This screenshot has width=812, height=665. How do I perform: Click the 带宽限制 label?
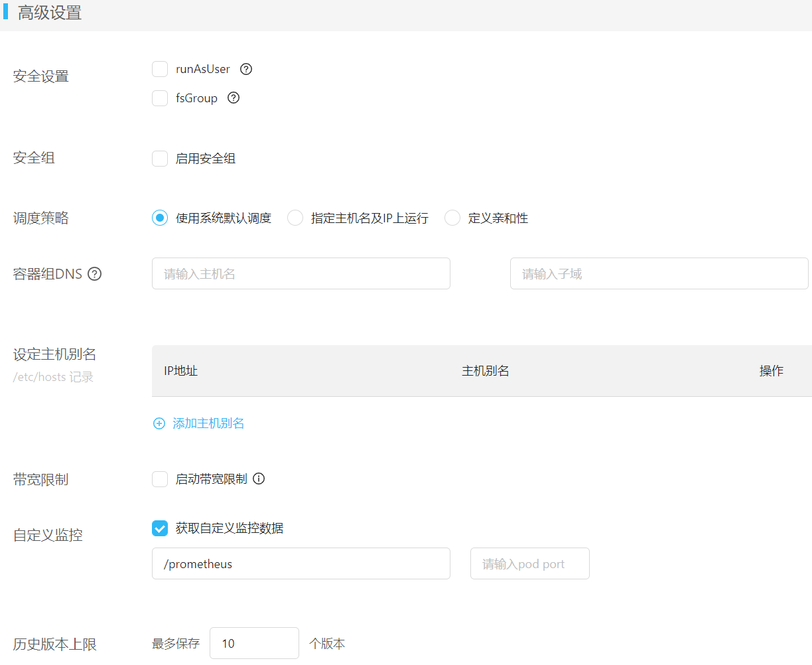41,480
